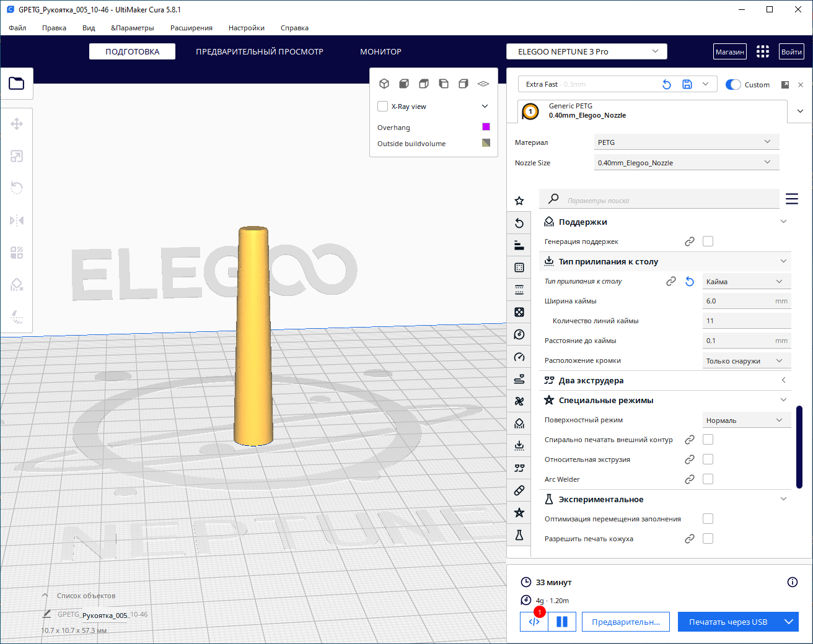This screenshot has width=813, height=644.
Task: Switch camera to 3D outline cube view
Action: click(x=384, y=84)
